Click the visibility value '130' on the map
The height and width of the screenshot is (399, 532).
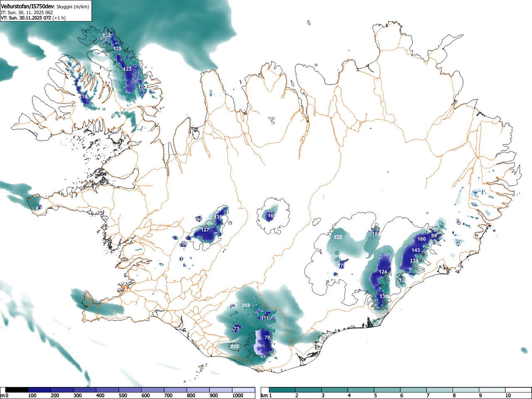coord(384,296)
